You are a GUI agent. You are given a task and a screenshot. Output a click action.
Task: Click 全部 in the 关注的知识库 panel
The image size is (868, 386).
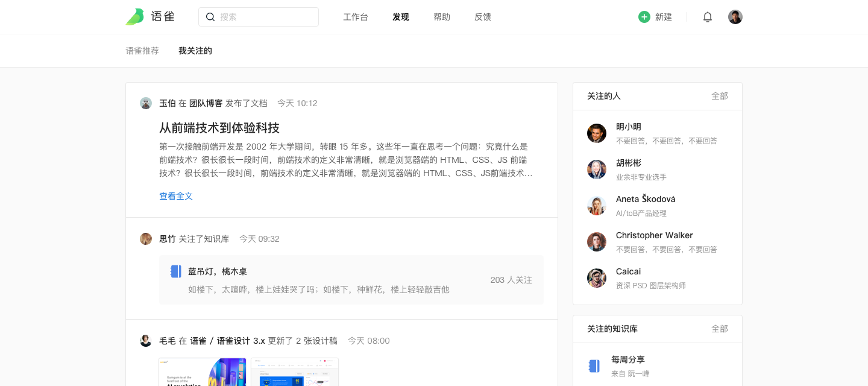click(x=720, y=329)
